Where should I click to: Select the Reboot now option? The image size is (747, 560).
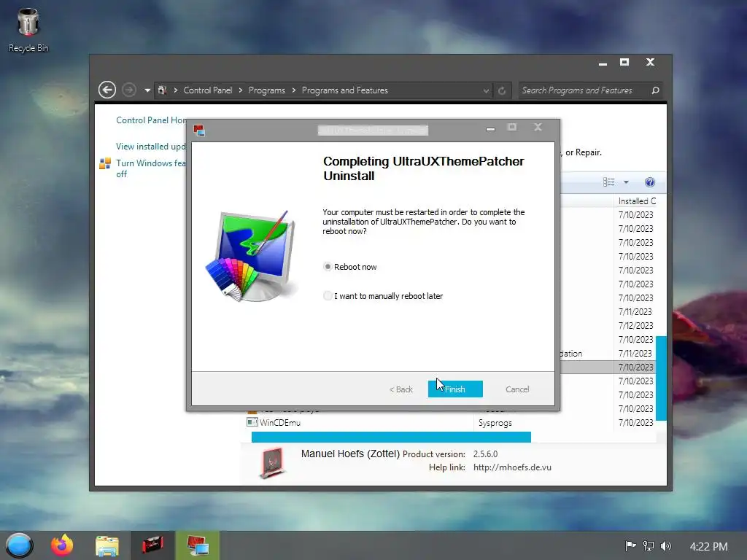351,267
